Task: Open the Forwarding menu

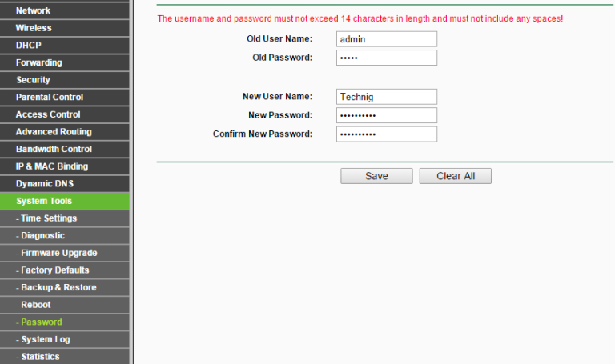Action: point(38,62)
